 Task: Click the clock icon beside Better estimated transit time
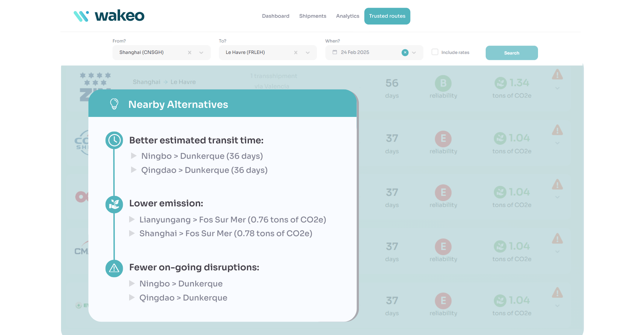[x=114, y=140]
